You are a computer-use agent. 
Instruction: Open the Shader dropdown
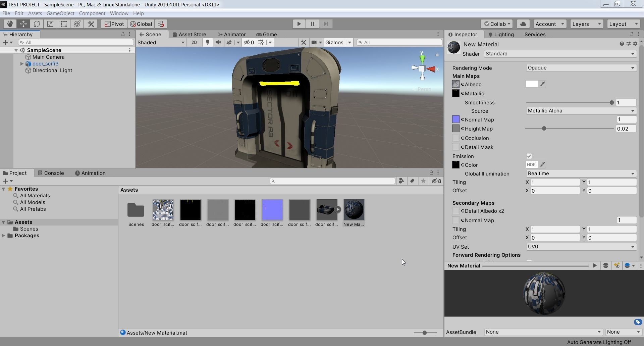point(560,54)
